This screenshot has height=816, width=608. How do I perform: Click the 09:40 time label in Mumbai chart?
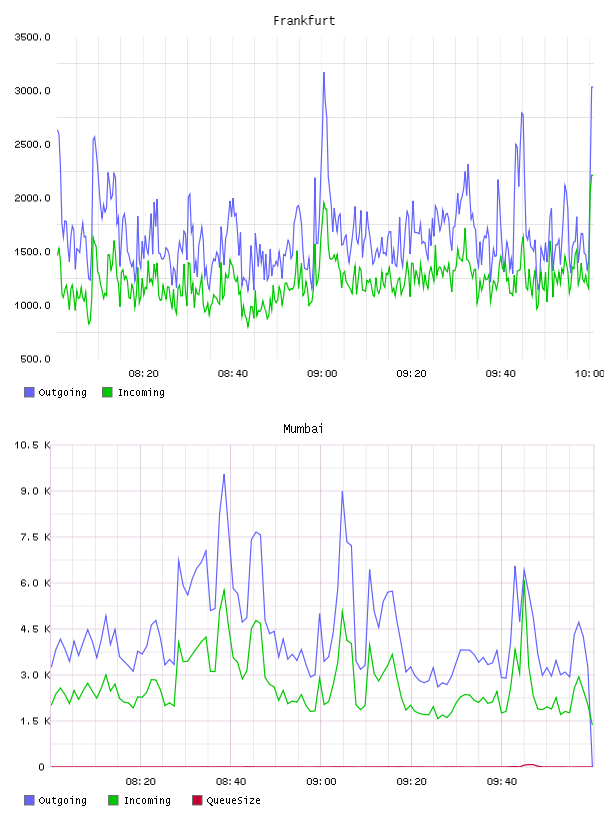[502, 782]
